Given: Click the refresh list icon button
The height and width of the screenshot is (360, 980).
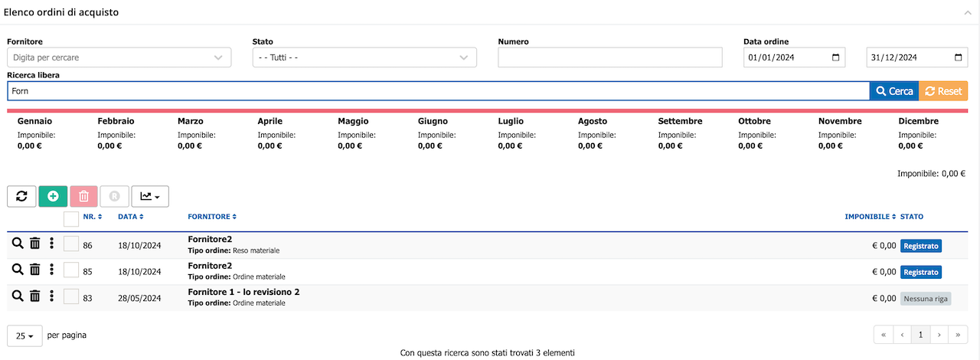Looking at the screenshot, I should point(21,196).
